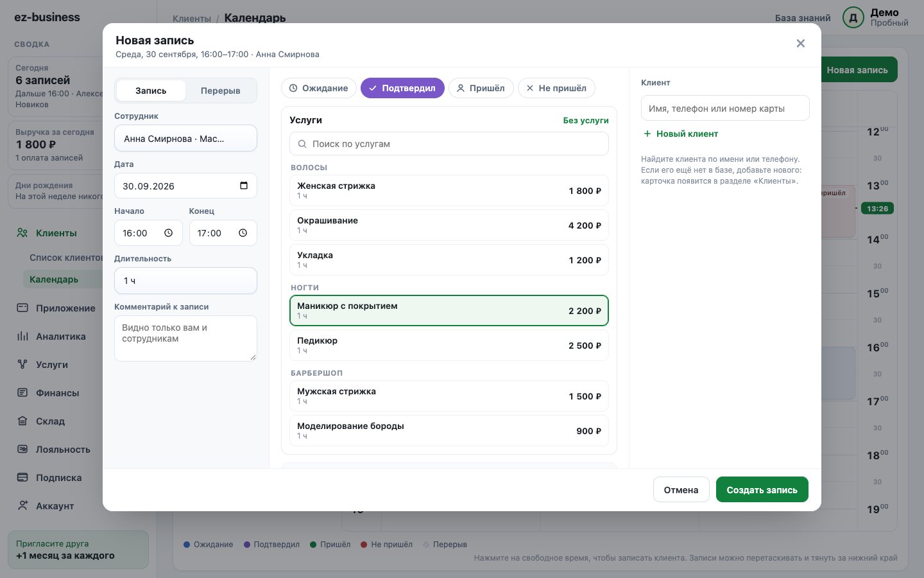
Task: Open the Длительность dropdown showing 1 ч
Action: click(185, 281)
